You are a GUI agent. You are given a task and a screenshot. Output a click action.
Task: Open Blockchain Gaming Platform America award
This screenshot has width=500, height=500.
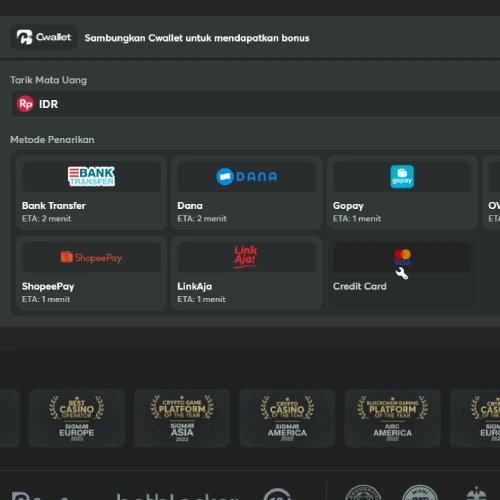click(x=392, y=418)
